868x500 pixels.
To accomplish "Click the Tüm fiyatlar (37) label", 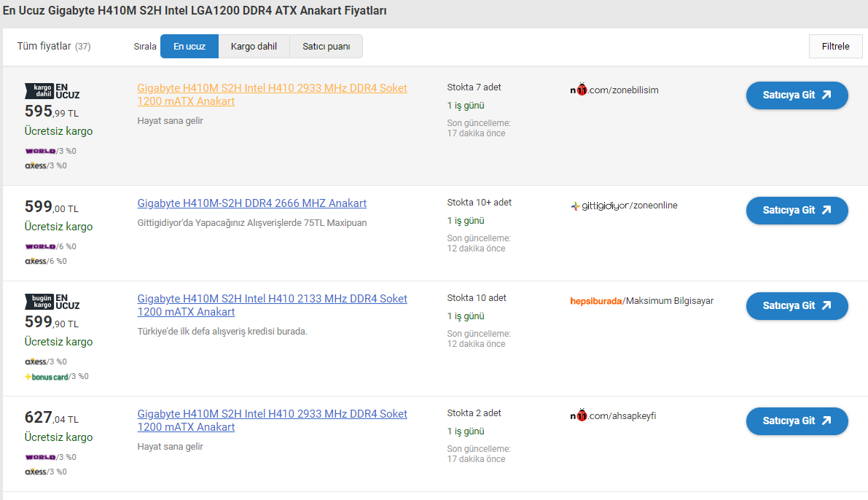I will click(x=54, y=47).
